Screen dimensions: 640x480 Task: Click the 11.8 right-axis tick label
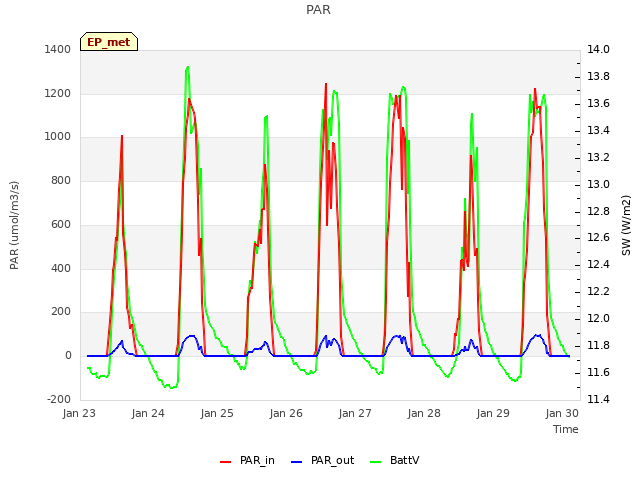pos(598,345)
